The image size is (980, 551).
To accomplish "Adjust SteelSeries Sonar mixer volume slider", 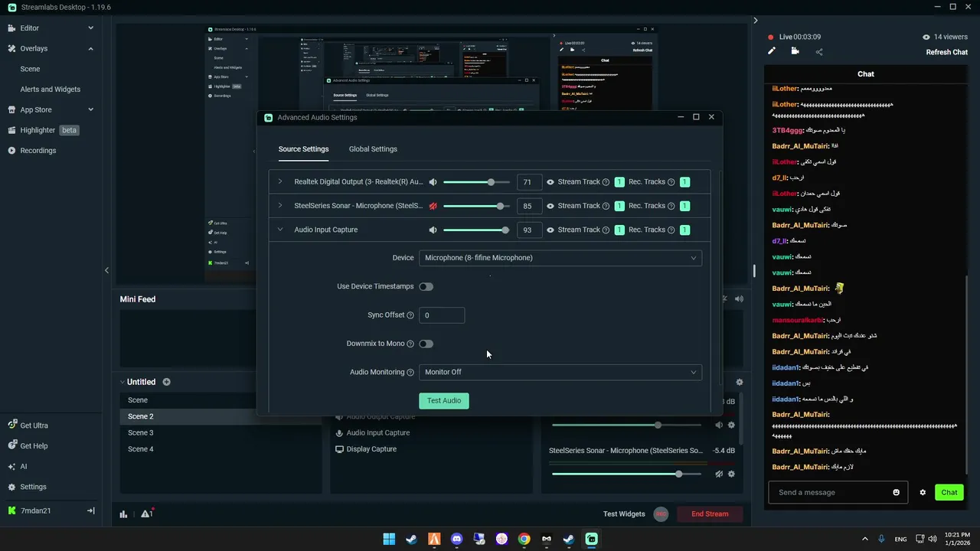I will (626, 474).
